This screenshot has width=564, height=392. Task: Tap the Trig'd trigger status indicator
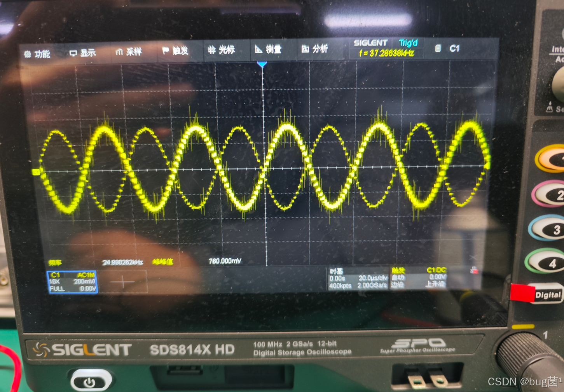tap(408, 43)
